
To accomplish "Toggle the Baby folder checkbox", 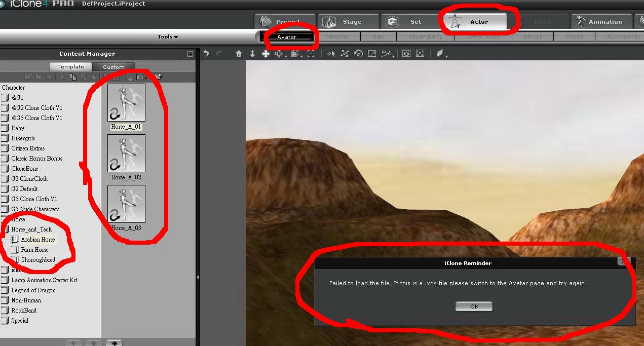I will tap(5, 128).
